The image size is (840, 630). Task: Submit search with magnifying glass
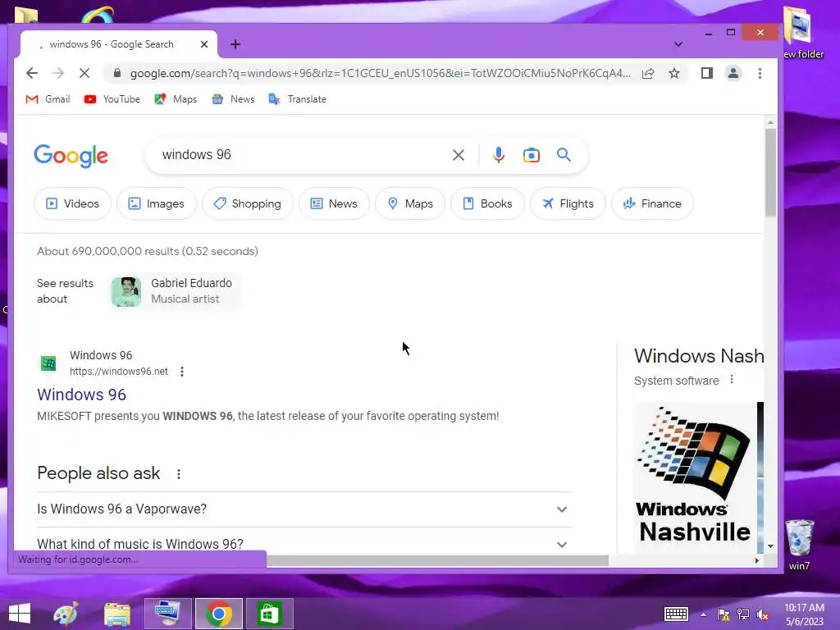564,155
